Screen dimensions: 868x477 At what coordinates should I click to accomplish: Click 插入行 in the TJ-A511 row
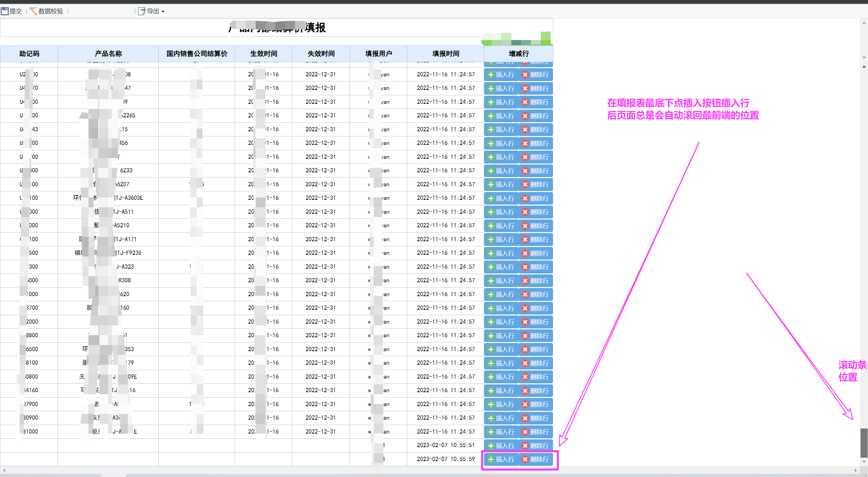tap(501, 212)
